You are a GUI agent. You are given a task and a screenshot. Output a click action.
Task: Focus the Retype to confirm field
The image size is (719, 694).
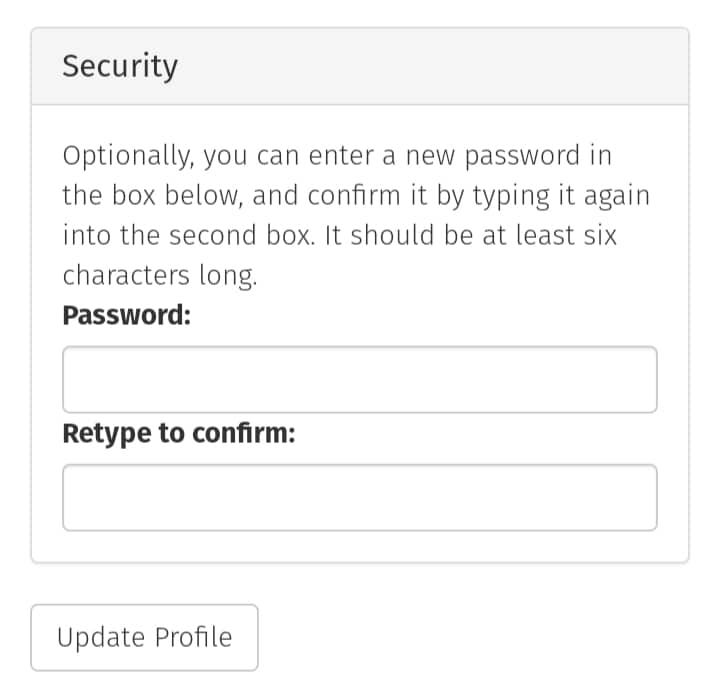pyautogui.click(x=360, y=497)
